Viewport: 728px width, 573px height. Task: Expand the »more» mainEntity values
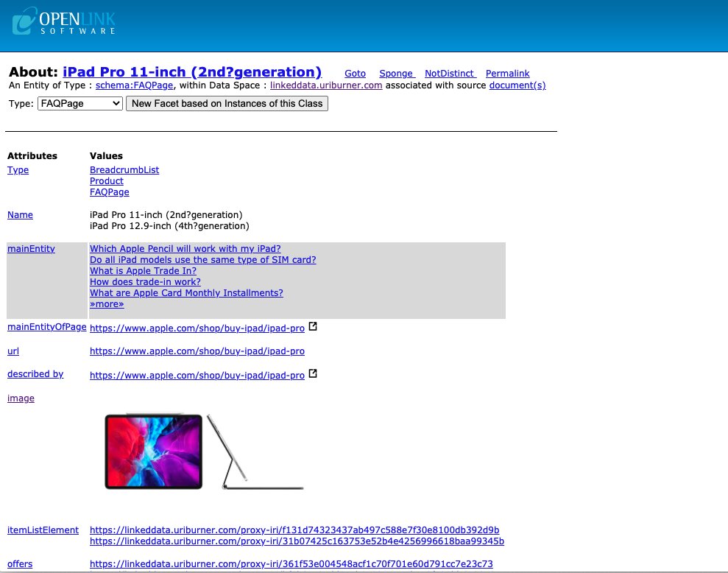point(107,304)
